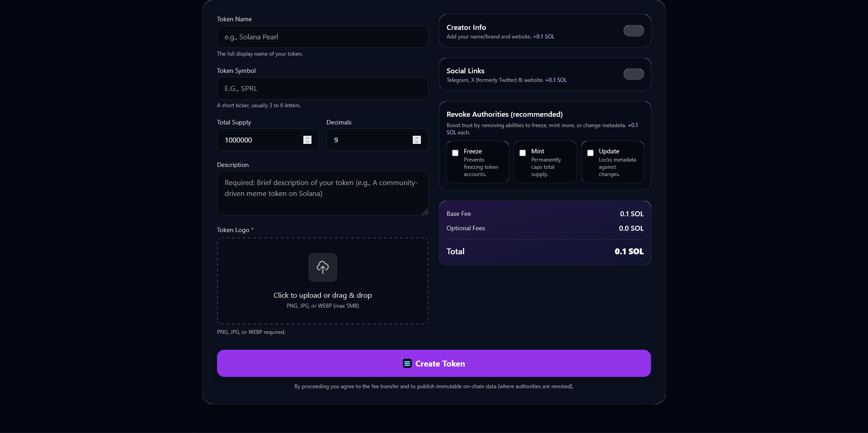
Task: Click the upload cloud icon for Token Logo
Action: (x=322, y=267)
